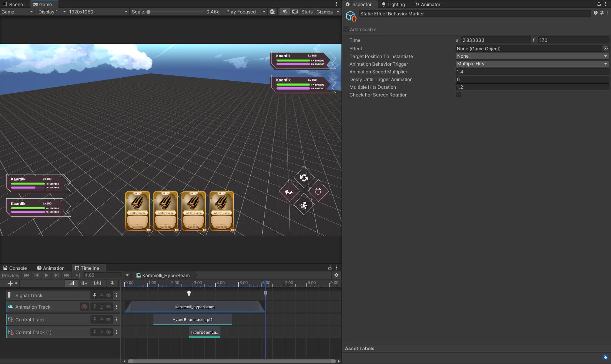The width and height of the screenshot is (611, 364).
Task: Click the keyboard shortcuts icon in Game toolbar
Action: (295, 12)
